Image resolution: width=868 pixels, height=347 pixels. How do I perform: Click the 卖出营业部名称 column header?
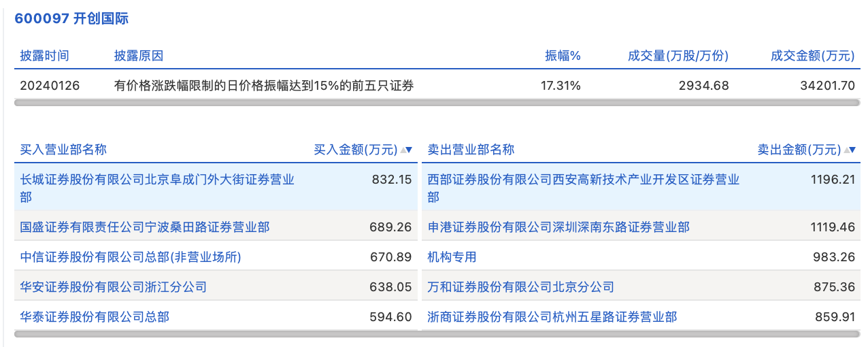[471, 150]
